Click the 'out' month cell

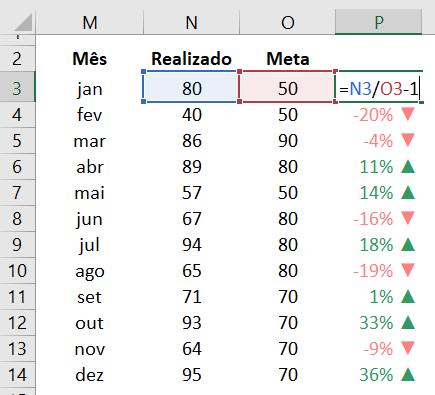tap(90, 323)
